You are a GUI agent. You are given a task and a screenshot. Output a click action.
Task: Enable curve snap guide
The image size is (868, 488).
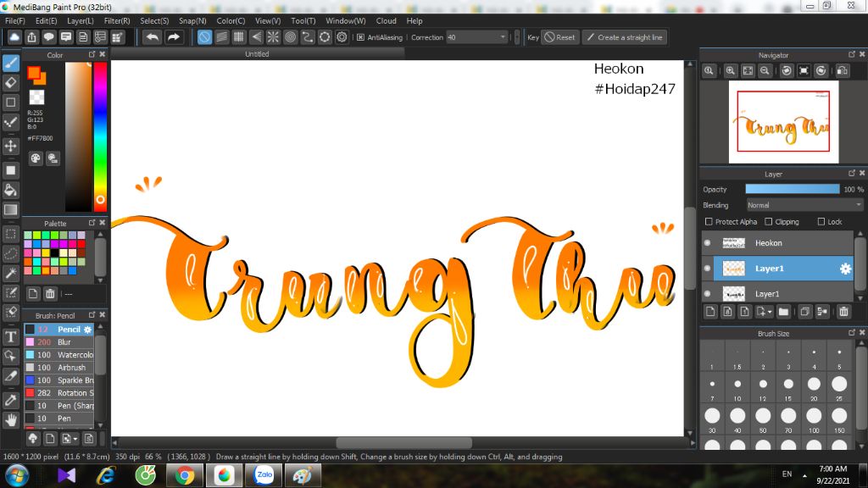point(307,37)
